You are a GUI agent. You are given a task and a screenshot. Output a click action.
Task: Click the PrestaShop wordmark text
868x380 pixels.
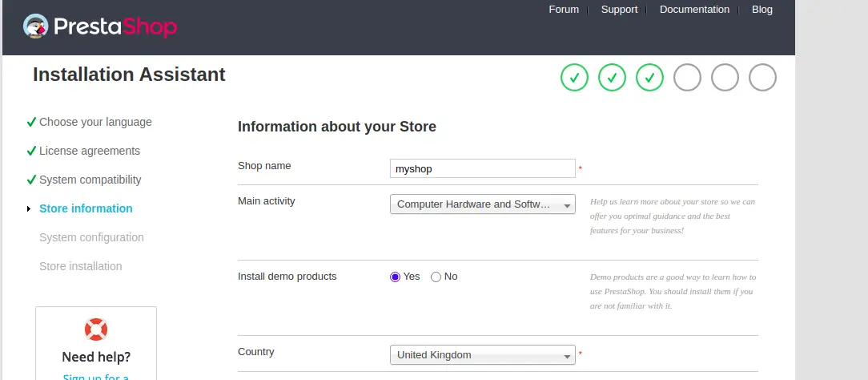coord(115,26)
